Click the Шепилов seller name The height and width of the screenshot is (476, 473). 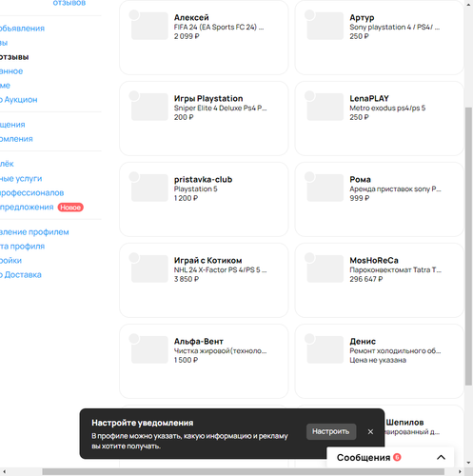click(x=404, y=422)
